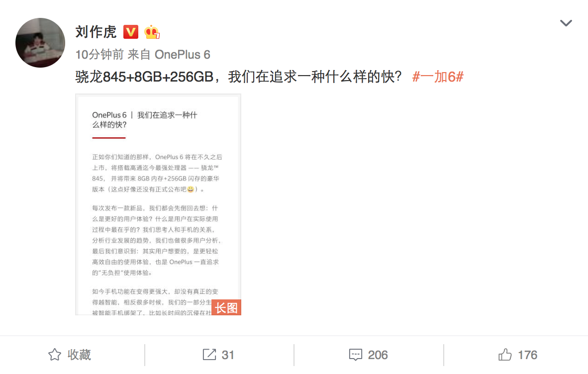Screen dimensions: 588x374
Task: Open 刘作虎 username profile link
Action: [96, 32]
